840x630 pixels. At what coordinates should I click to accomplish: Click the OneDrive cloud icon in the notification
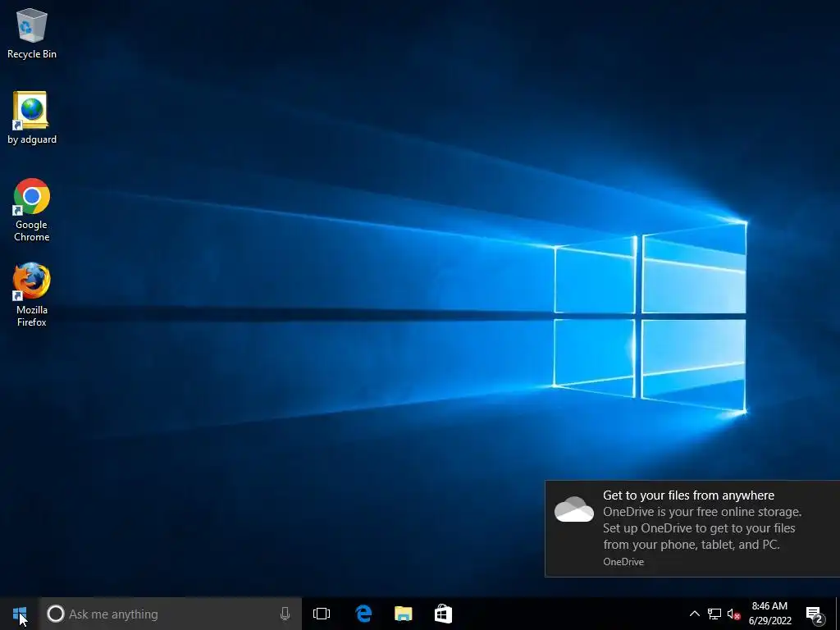pyautogui.click(x=573, y=509)
